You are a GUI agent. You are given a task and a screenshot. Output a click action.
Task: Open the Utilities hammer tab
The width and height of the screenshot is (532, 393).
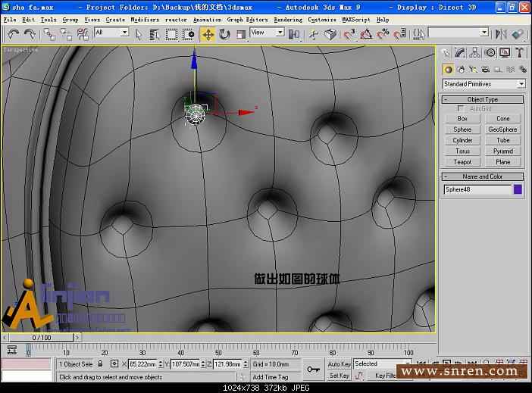[x=520, y=52]
